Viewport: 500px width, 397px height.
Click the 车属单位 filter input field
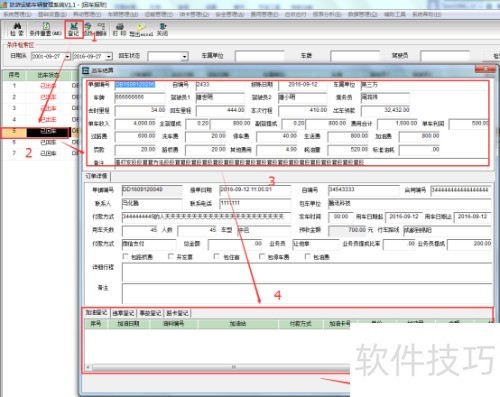point(260,56)
